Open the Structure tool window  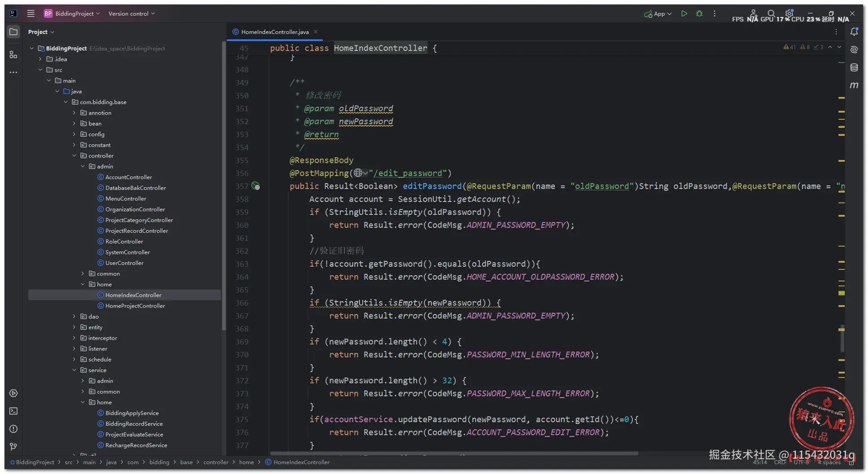tap(13, 55)
